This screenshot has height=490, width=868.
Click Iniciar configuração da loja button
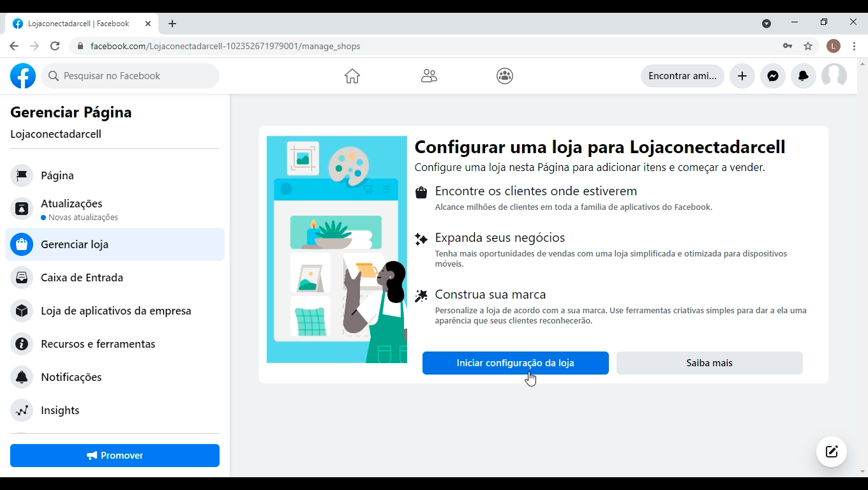tap(516, 363)
